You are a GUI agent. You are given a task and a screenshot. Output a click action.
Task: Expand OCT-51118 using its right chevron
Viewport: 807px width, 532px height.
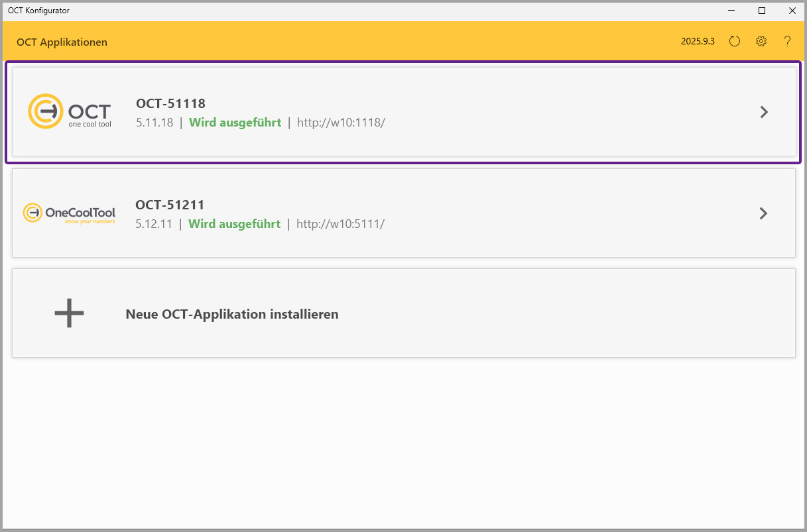[x=764, y=112]
